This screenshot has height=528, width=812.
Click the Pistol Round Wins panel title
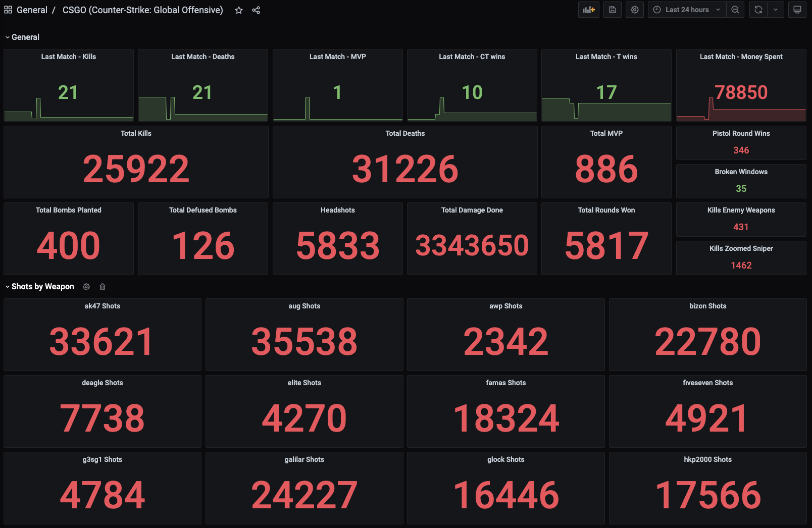click(741, 133)
